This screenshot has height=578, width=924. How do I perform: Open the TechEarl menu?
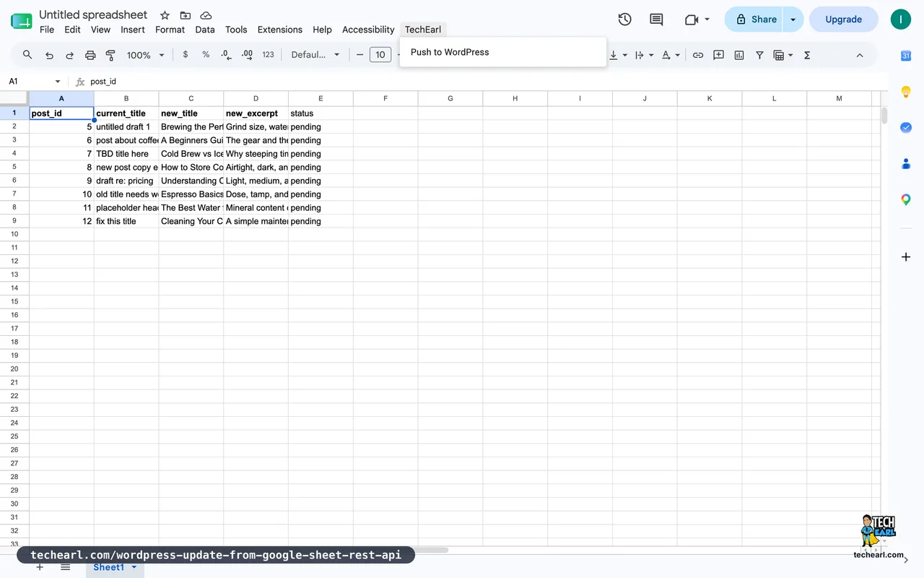[x=423, y=30]
